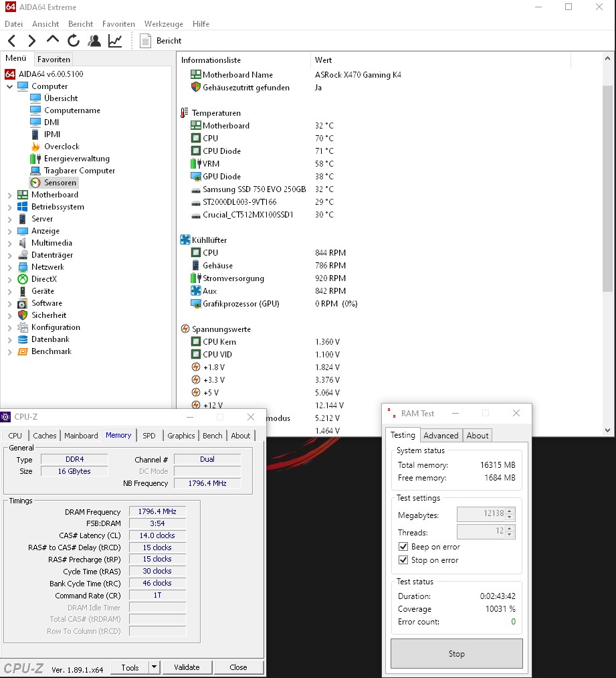The image size is (616, 678).
Task: Click the line graph icon in the AIDA64 toolbar
Action: click(115, 41)
